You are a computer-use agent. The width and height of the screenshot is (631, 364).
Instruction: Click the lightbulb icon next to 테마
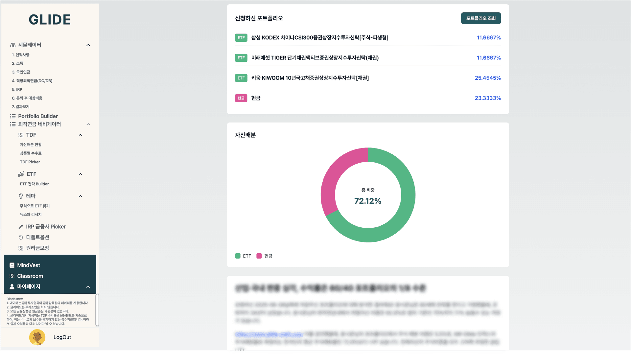(x=21, y=196)
